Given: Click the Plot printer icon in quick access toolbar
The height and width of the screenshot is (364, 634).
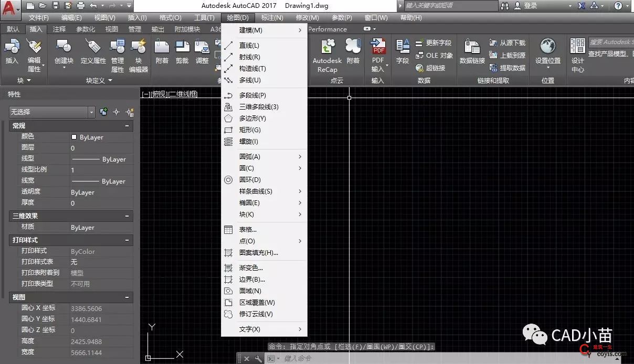Looking at the screenshot, I should [80, 6].
